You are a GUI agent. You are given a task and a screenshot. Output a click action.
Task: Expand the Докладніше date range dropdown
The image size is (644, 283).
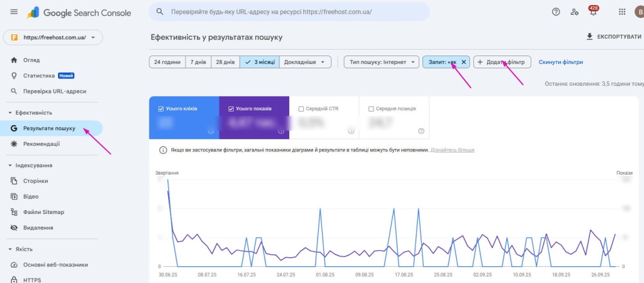(307, 63)
